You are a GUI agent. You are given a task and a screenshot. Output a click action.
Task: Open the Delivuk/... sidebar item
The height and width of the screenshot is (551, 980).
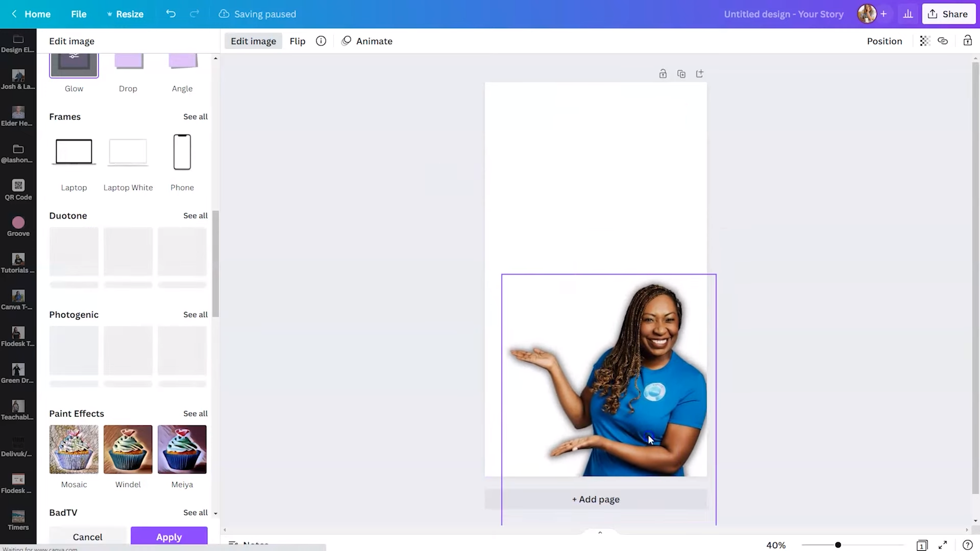coord(18,447)
